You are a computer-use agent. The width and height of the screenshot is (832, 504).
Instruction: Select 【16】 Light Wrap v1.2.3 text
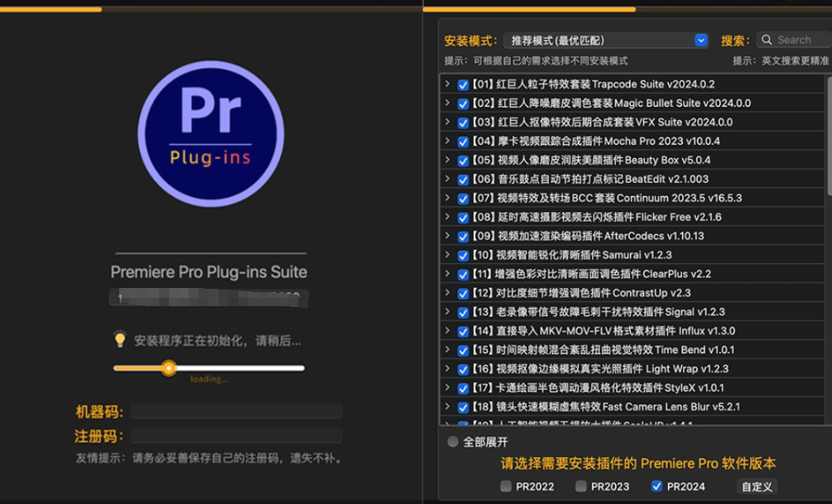[x=599, y=369]
